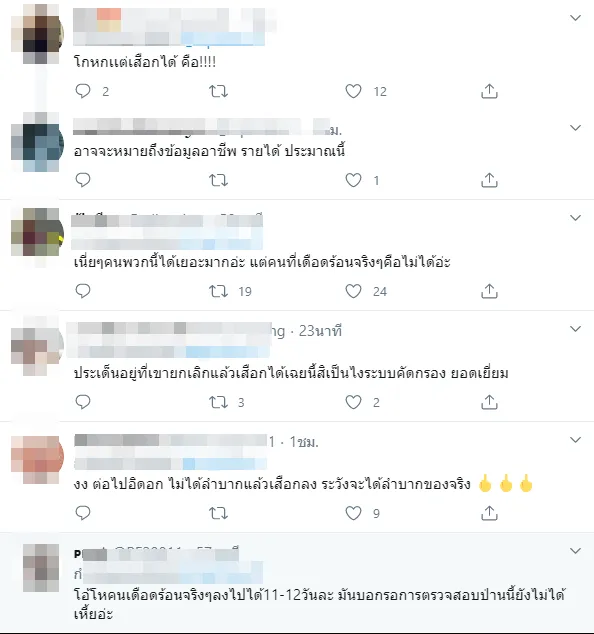This screenshot has width=594, height=634.
Task: Expand options for the 23นาที tweet
Action: pyautogui.click(x=575, y=329)
